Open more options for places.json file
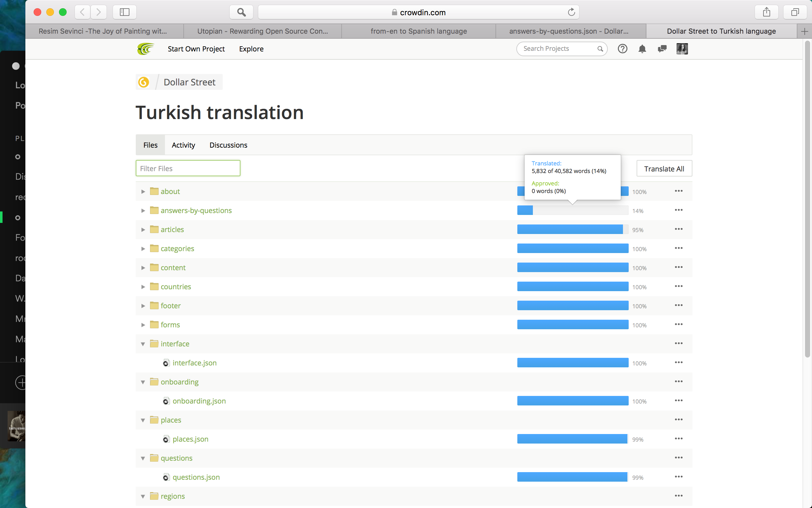 point(678,438)
